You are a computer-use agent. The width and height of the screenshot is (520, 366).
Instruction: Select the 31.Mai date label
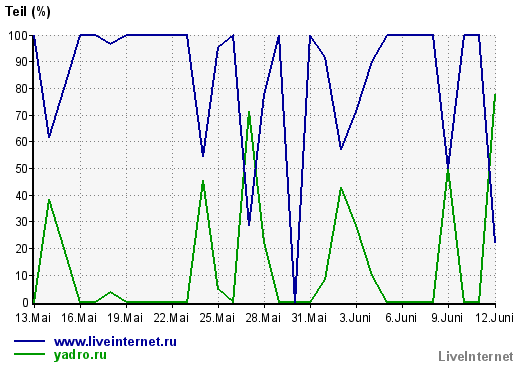309,318
